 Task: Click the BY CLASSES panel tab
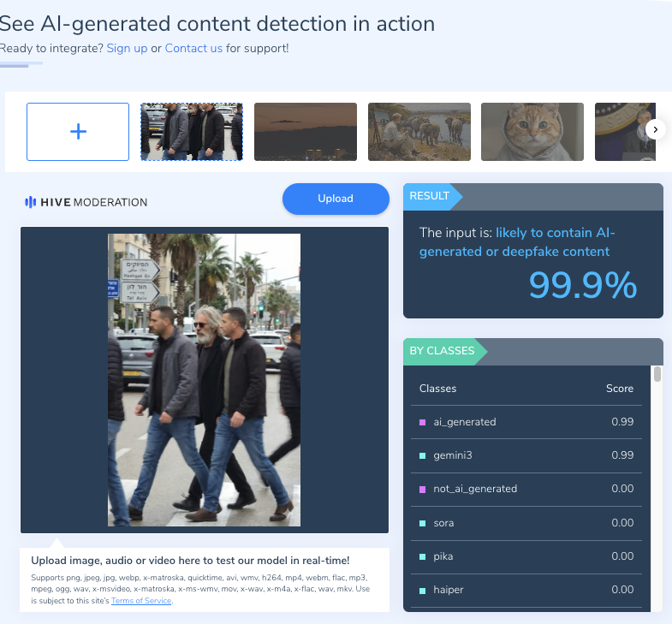[x=442, y=351]
